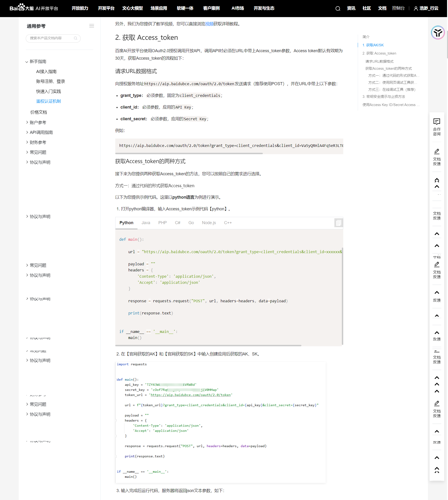This screenshot has height=500, width=448.
Task: Open the AI接入指南 sidebar page
Action: pos(46,72)
